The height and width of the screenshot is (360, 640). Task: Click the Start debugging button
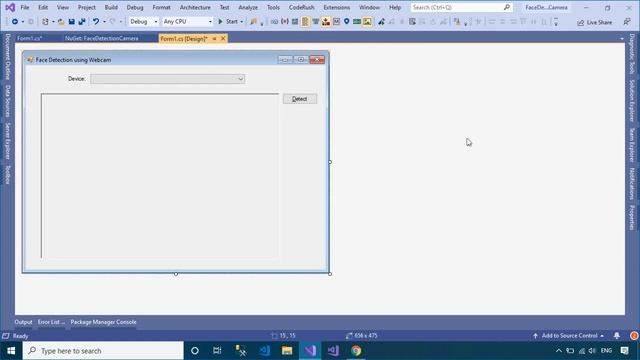(228, 22)
